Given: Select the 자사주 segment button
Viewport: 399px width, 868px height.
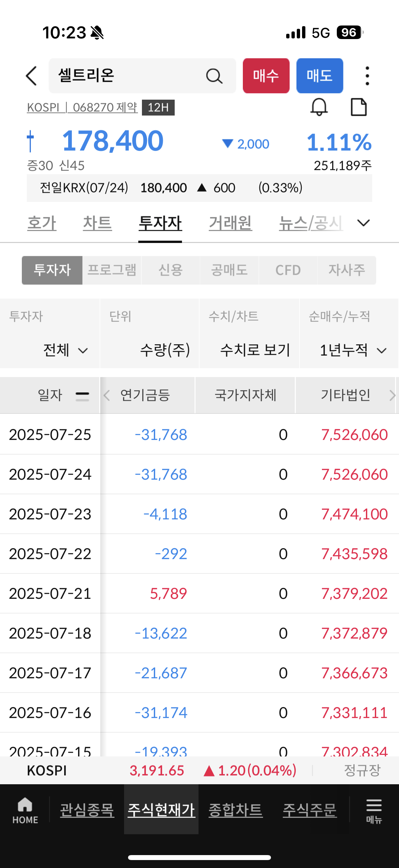Looking at the screenshot, I should pos(347,270).
